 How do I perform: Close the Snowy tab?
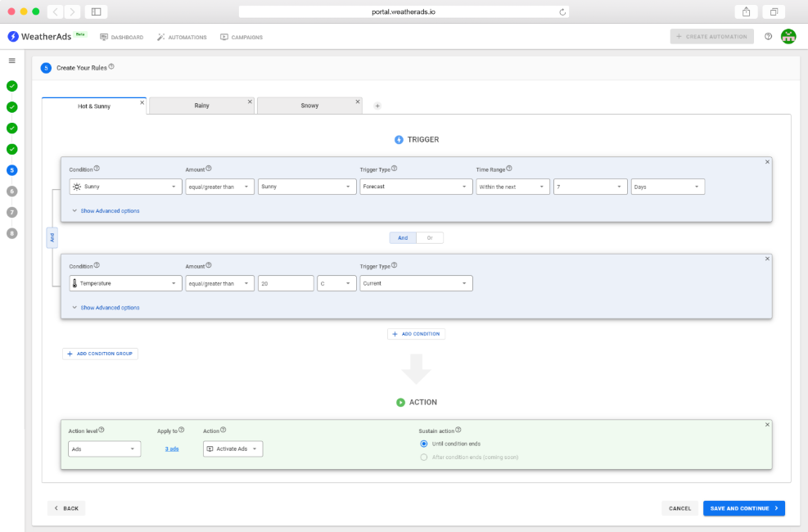pos(358,102)
